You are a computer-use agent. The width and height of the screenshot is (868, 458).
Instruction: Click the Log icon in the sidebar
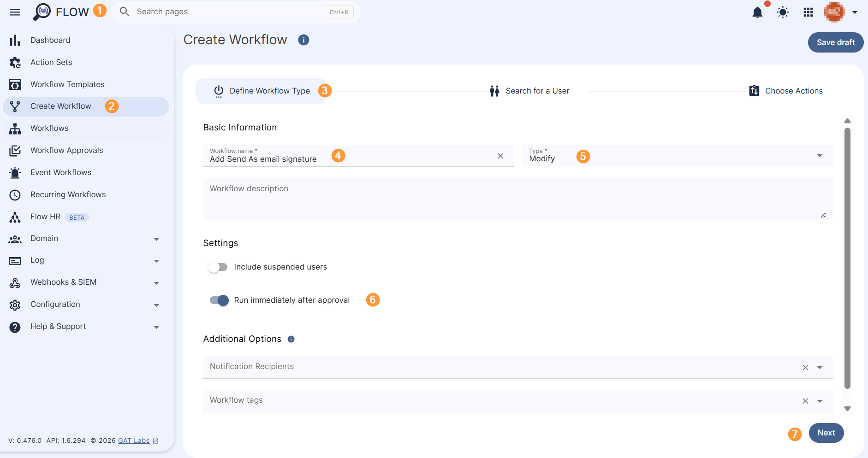[x=15, y=261]
